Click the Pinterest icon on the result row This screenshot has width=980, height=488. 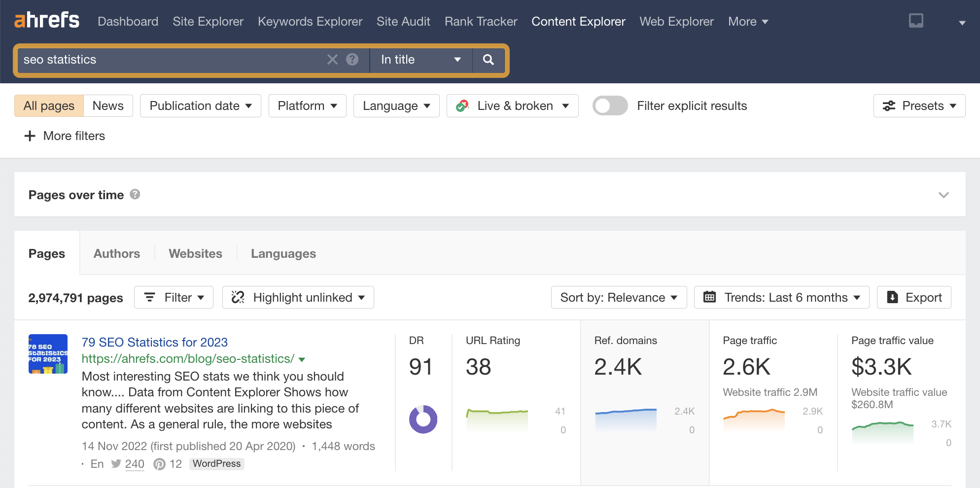[x=159, y=464]
